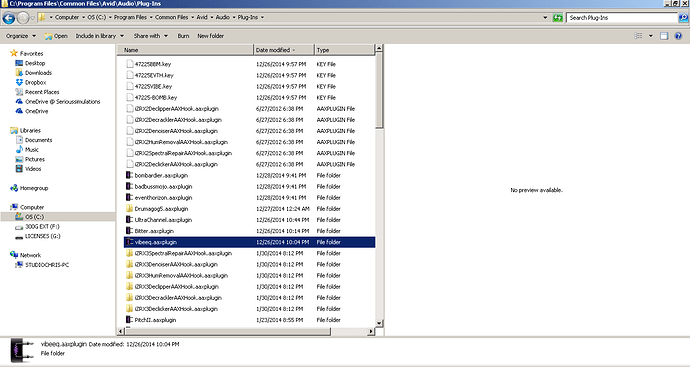The image size is (690, 367).
Task: Navigate to Program Files breadcrumb
Action: point(130,18)
